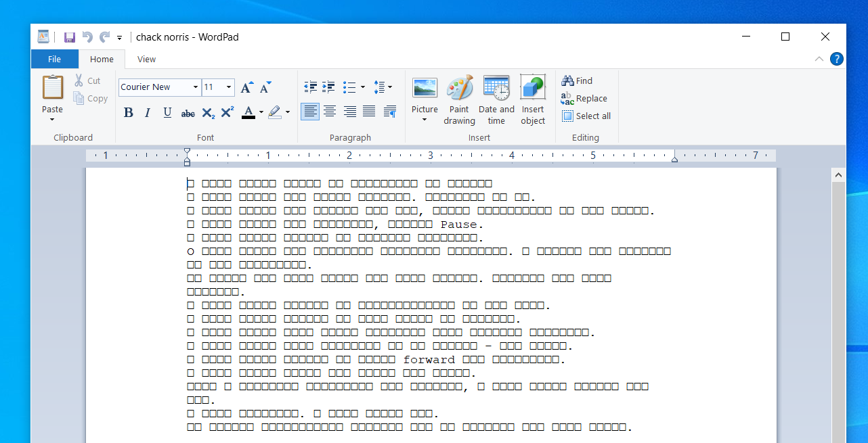Enable center text alignment

tap(330, 112)
